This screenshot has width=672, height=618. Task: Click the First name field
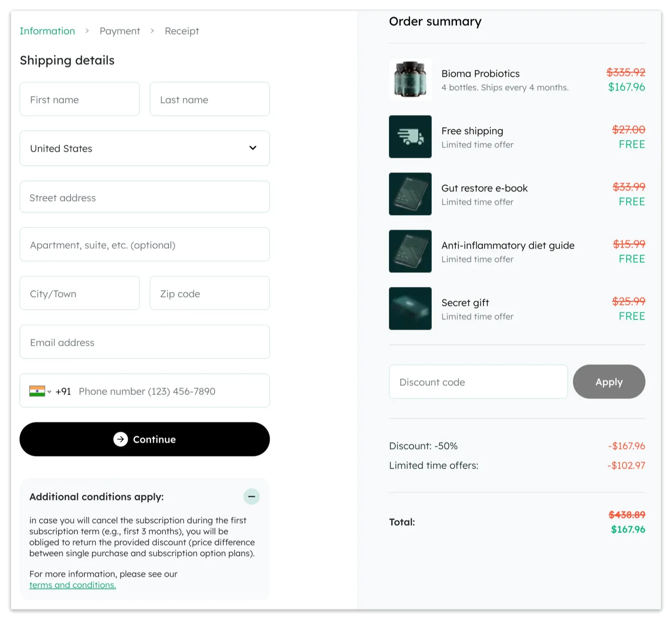(x=79, y=99)
